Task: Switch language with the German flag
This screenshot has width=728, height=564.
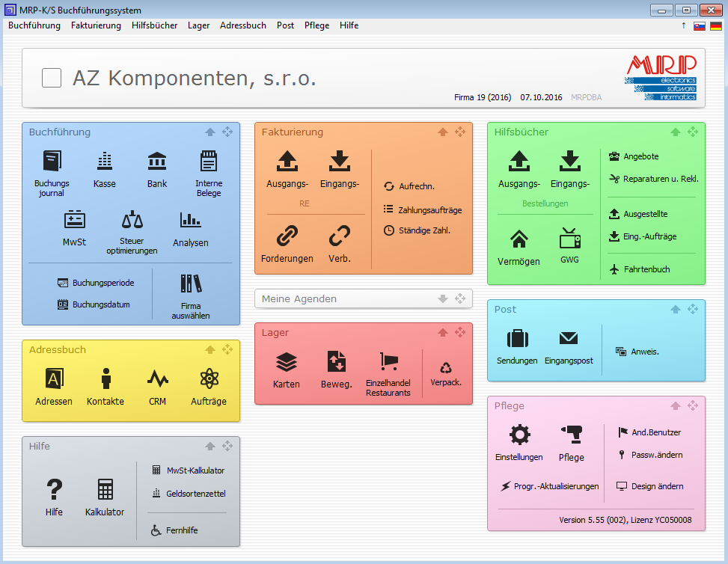Action: pos(716,26)
